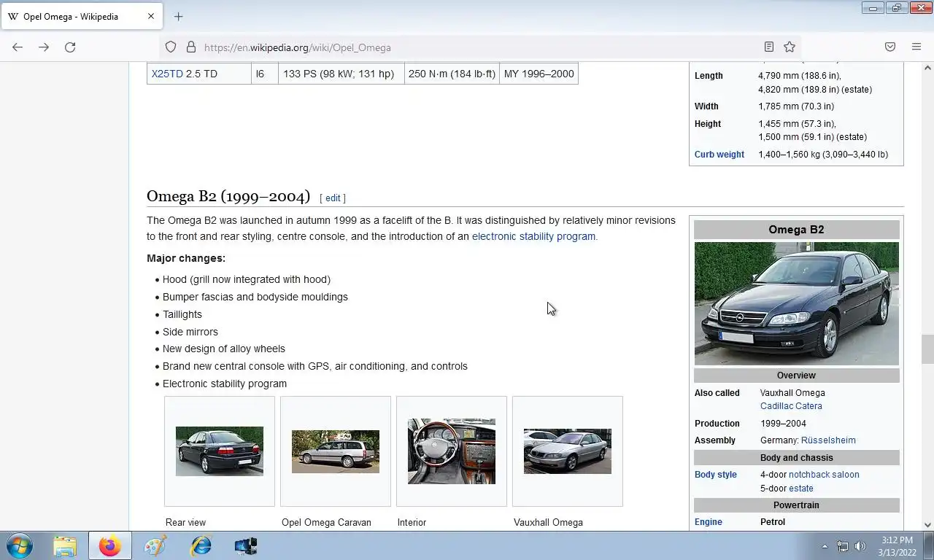
Task: Follow the estate body style link
Action: click(x=801, y=489)
